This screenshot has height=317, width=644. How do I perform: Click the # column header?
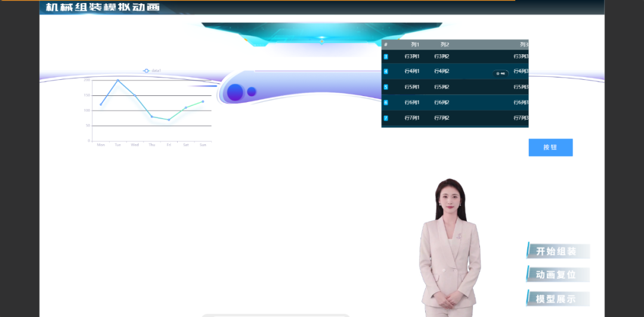point(386,45)
